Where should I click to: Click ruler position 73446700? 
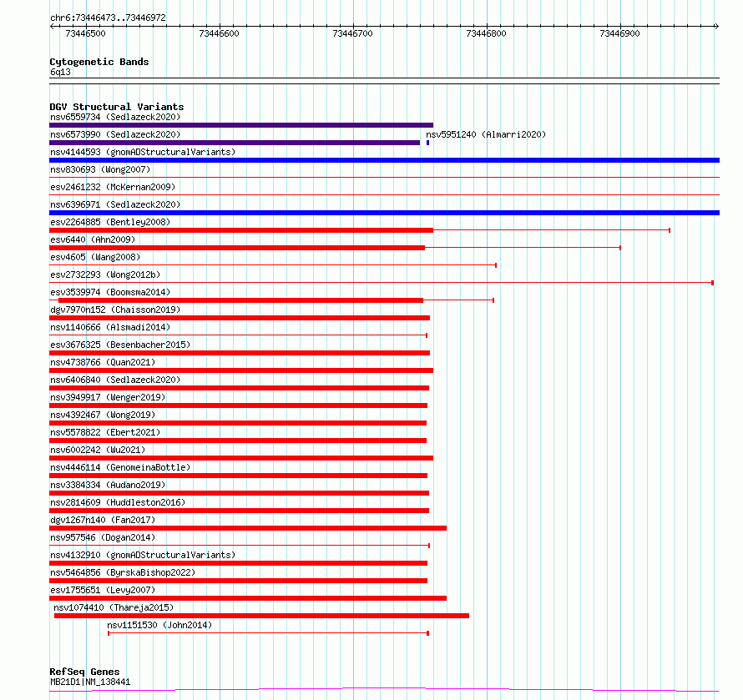353,33
